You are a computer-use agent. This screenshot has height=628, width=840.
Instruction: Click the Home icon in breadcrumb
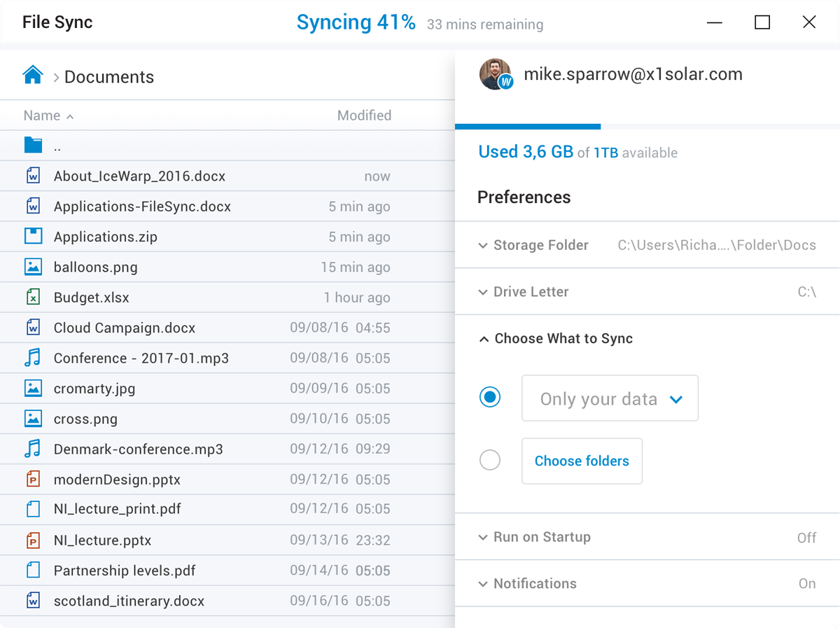[33, 75]
